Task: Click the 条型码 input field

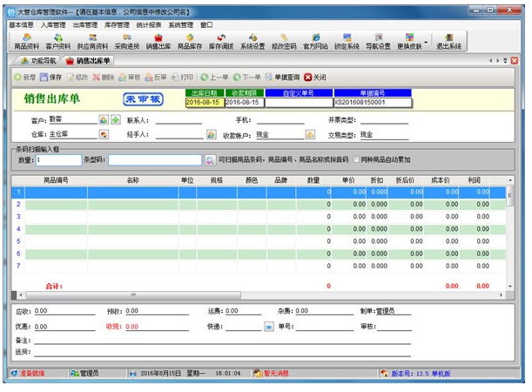Action: tap(154, 160)
